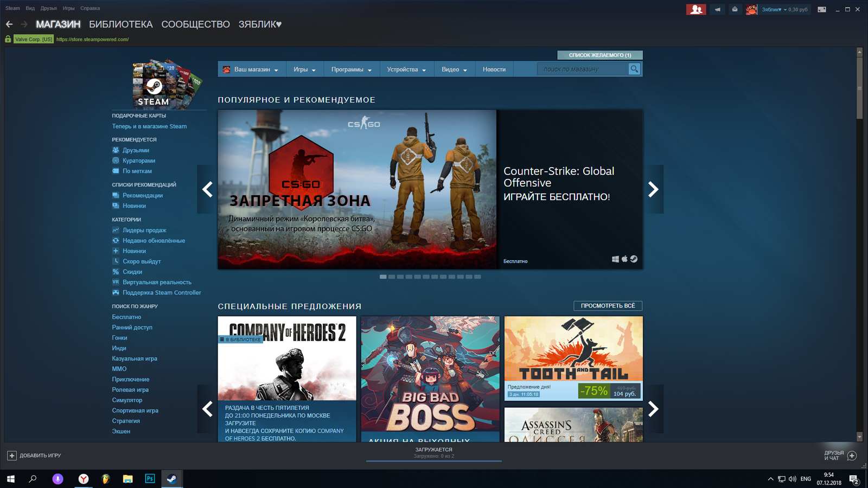Click in the store search field
The height and width of the screenshot is (488, 868).
click(583, 69)
